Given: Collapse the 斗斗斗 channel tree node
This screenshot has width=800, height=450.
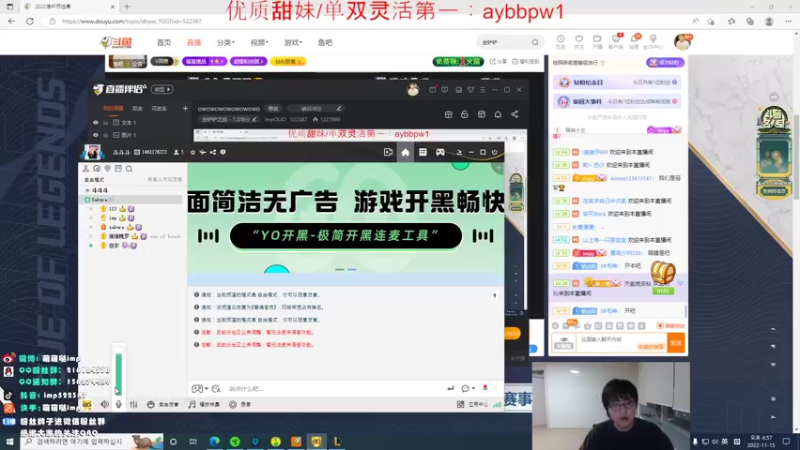Looking at the screenshot, I should (x=87, y=190).
